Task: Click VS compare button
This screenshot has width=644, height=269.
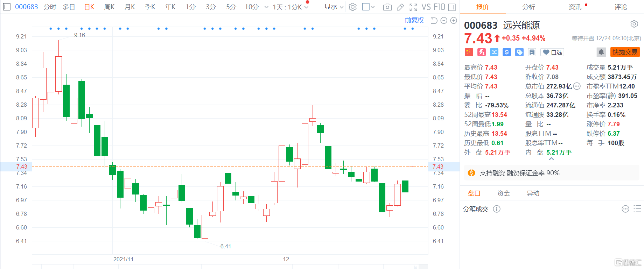Action: (x=426, y=7)
